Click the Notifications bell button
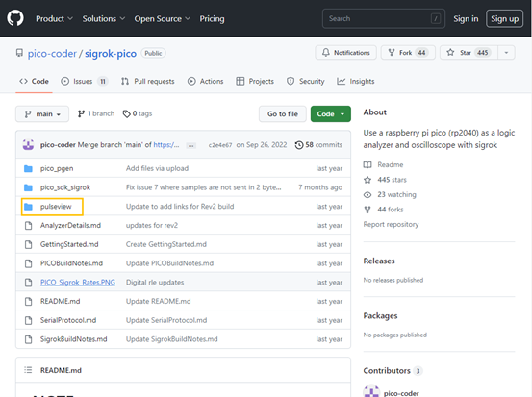 click(x=345, y=53)
